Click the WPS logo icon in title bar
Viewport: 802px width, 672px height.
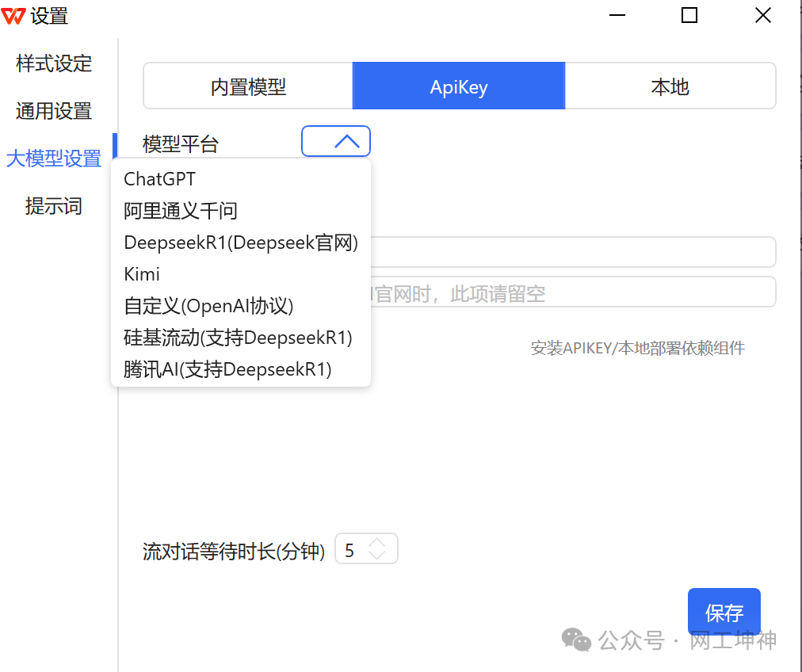tap(13, 16)
